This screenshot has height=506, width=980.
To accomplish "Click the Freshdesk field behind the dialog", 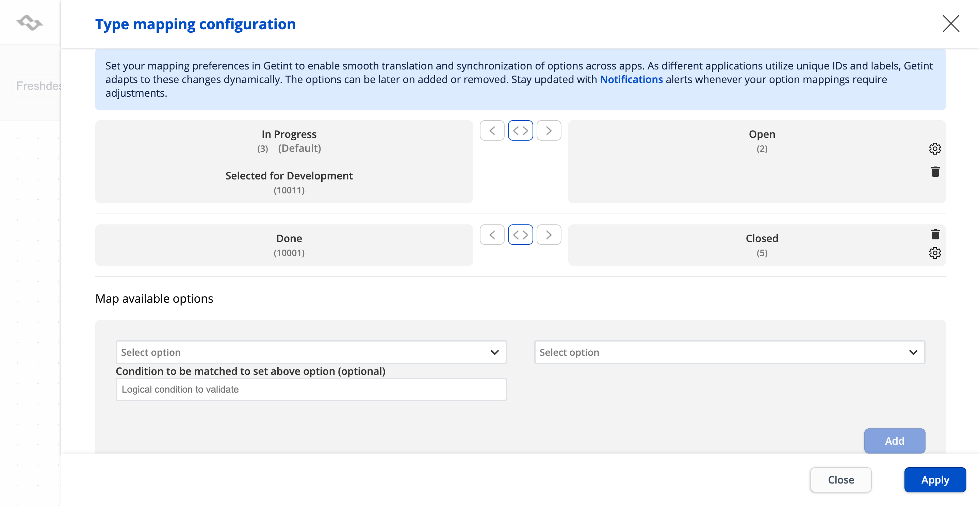I will pyautogui.click(x=36, y=86).
